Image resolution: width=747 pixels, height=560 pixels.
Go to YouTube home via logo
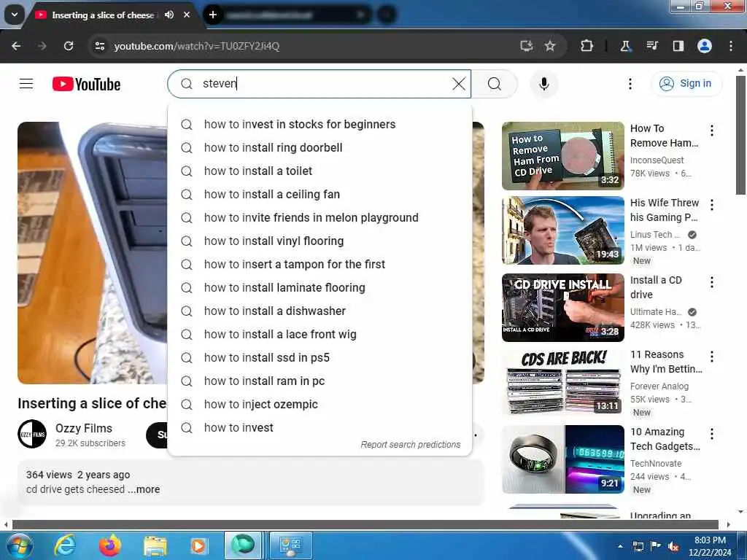pos(86,85)
